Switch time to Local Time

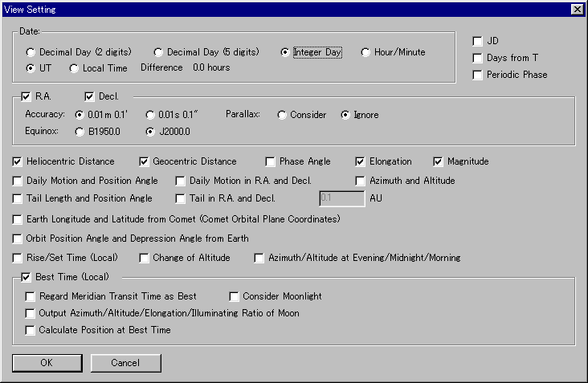[75, 68]
